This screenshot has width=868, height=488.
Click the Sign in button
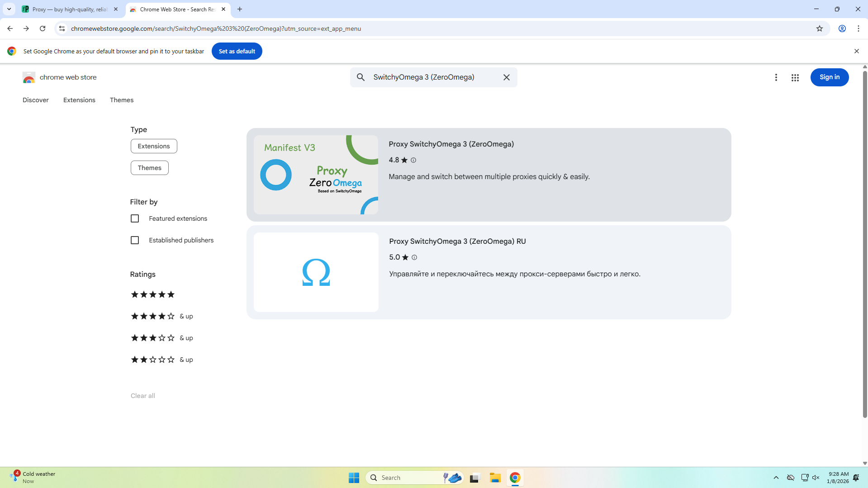[830, 77]
